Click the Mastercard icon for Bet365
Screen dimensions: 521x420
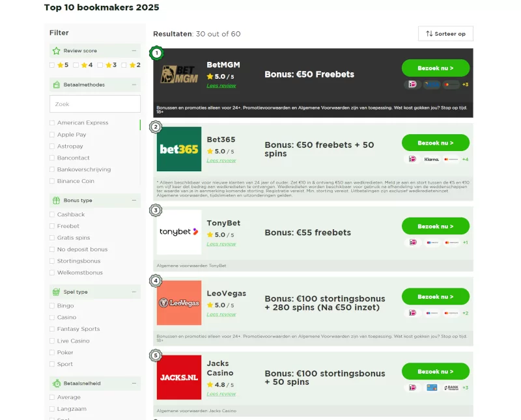coord(451,159)
